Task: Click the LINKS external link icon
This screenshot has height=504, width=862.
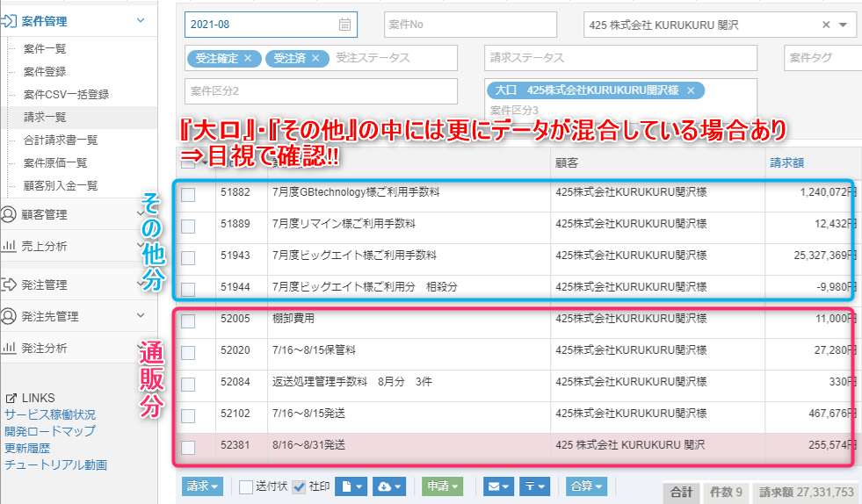Action: coord(11,399)
